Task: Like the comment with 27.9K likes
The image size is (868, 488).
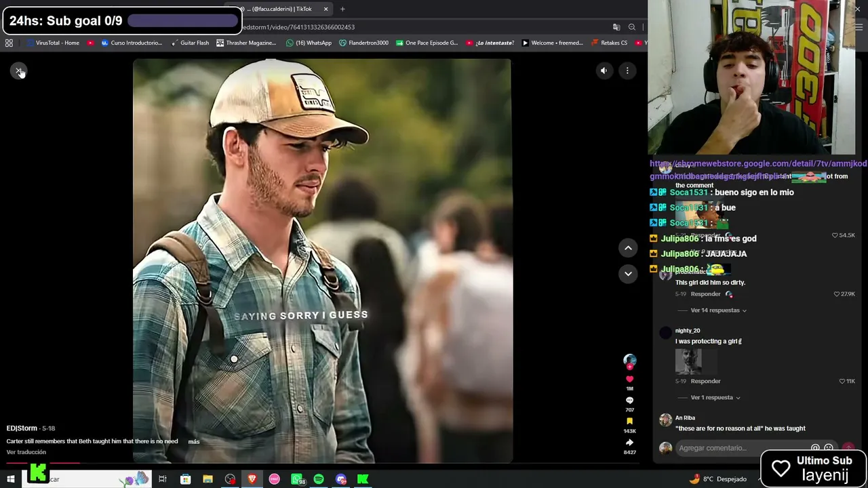Action: tap(837, 294)
